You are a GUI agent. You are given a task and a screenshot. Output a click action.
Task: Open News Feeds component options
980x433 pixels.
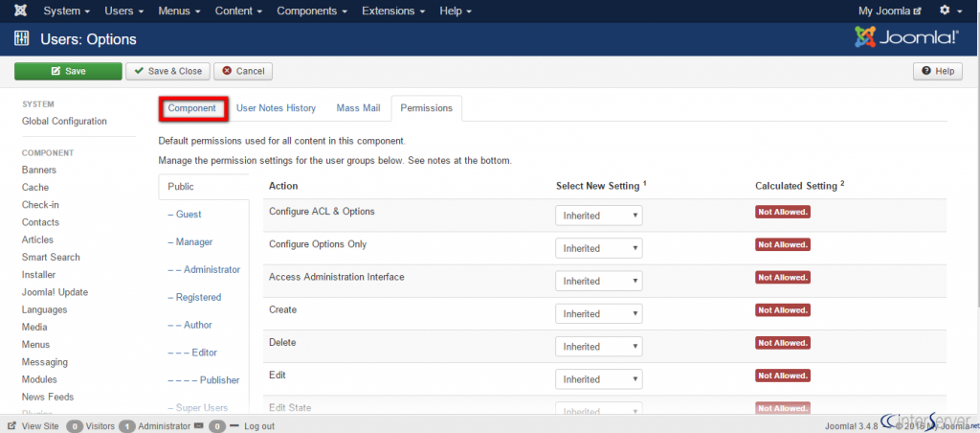pyautogui.click(x=48, y=398)
